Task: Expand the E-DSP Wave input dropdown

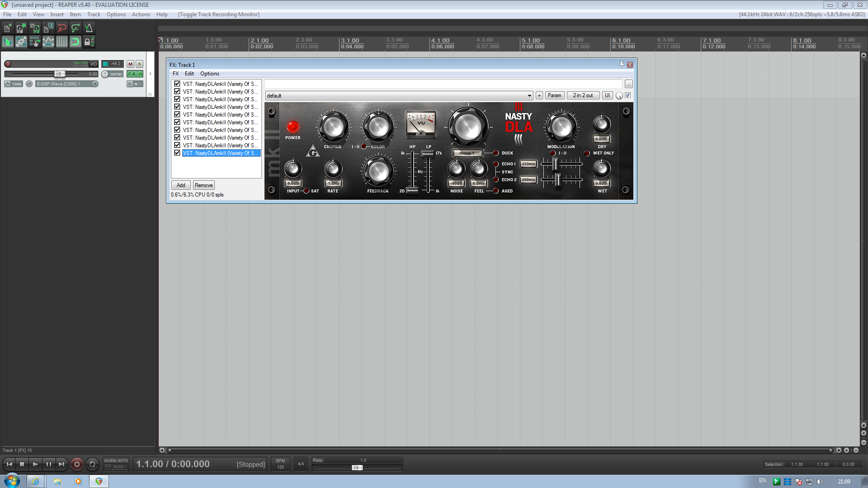Action: point(95,84)
